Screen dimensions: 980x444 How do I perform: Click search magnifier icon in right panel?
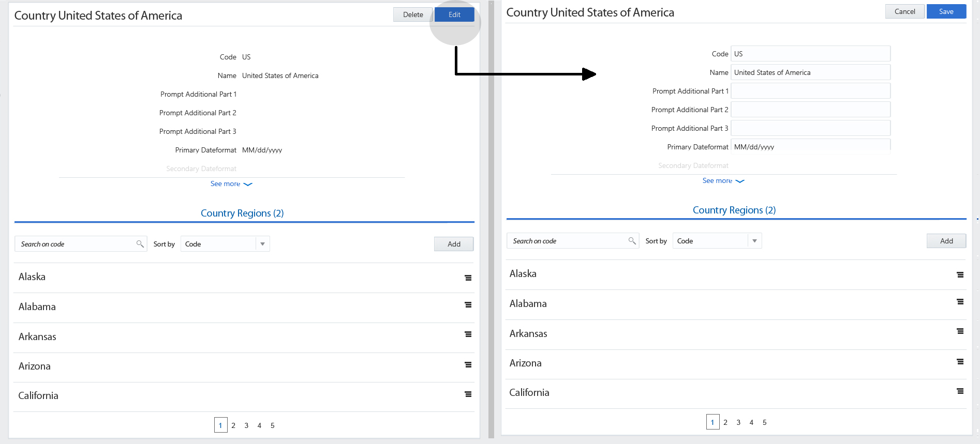tap(632, 241)
